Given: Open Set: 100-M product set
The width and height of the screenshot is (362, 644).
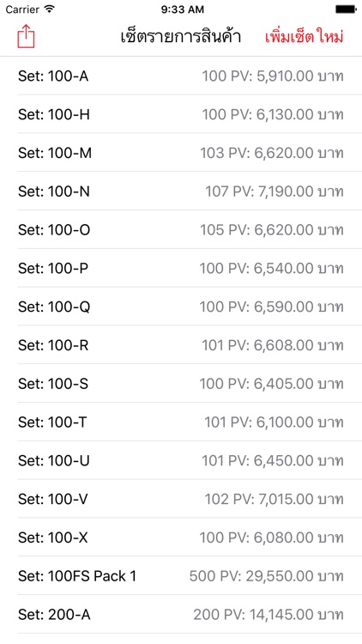Looking at the screenshot, I should [181, 153].
